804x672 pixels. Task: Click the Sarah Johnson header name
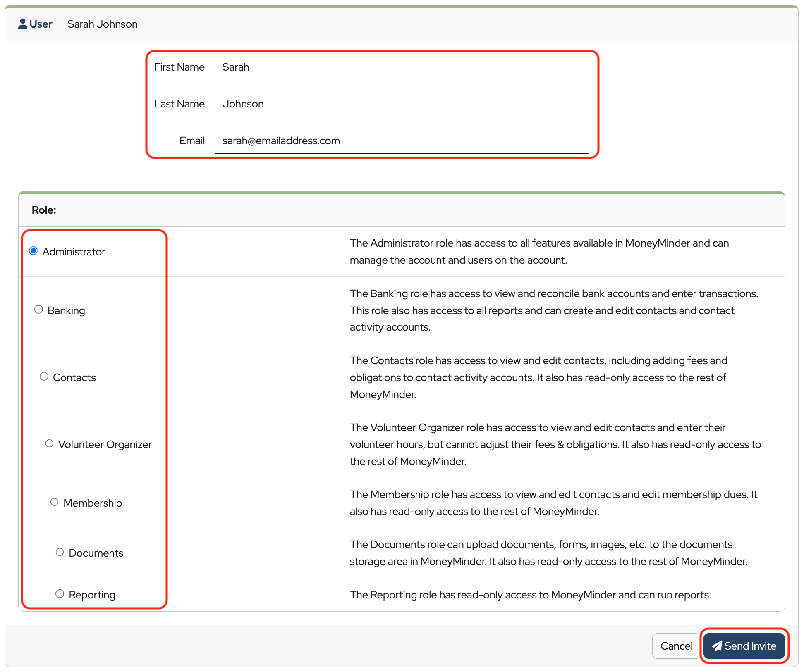click(103, 24)
